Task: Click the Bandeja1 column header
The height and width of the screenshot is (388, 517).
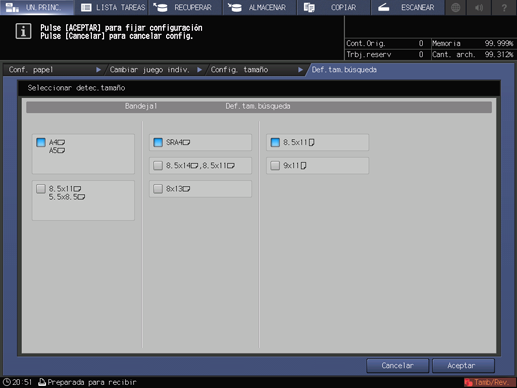Action: point(141,106)
